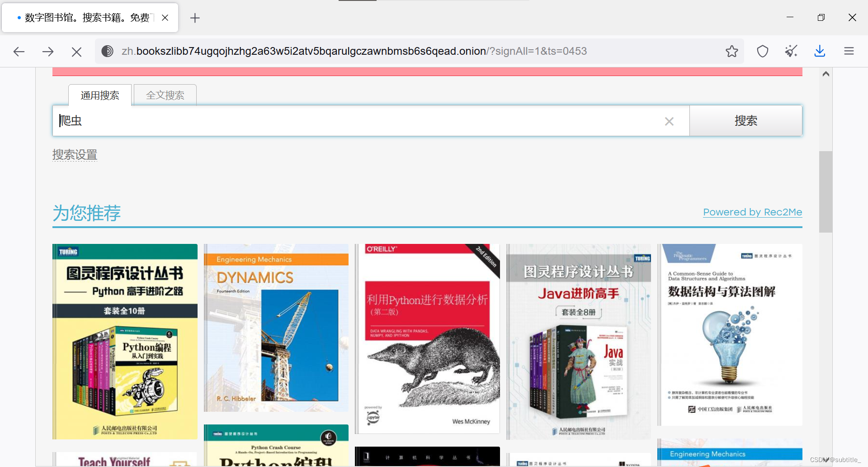The height and width of the screenshot is (467, 868).
Task: Restore down the browser window
Action: [821, 17]
